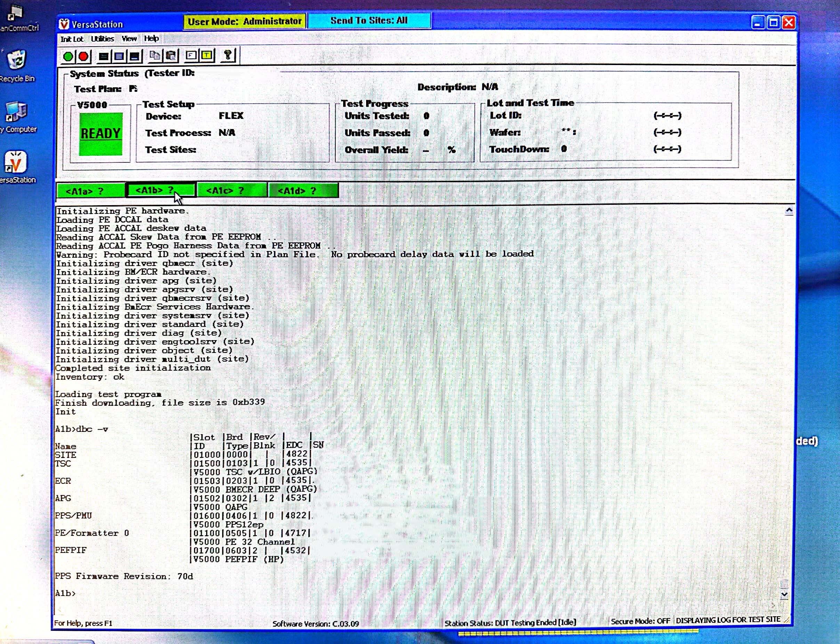Viewport: 840px width, 644px height.
Task: Click the 'A1b>dbc -v' command line
Action: click(x=82, y=429)
